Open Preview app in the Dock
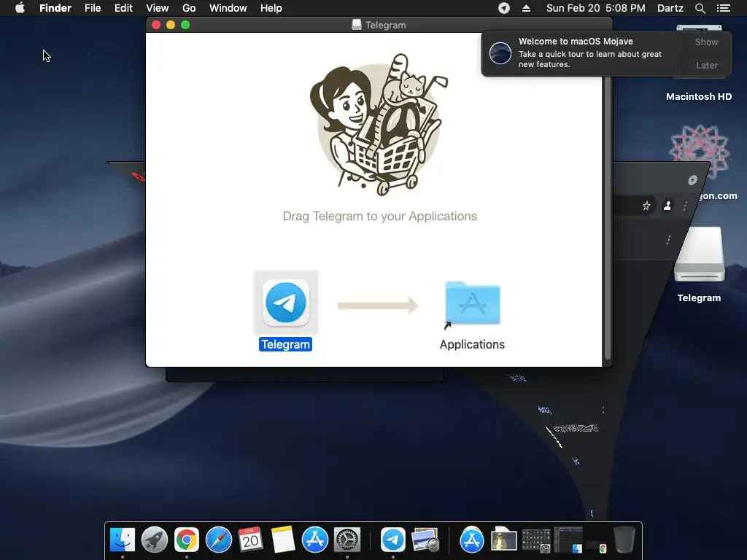This screenshot has width=747, height=560. 425,540
